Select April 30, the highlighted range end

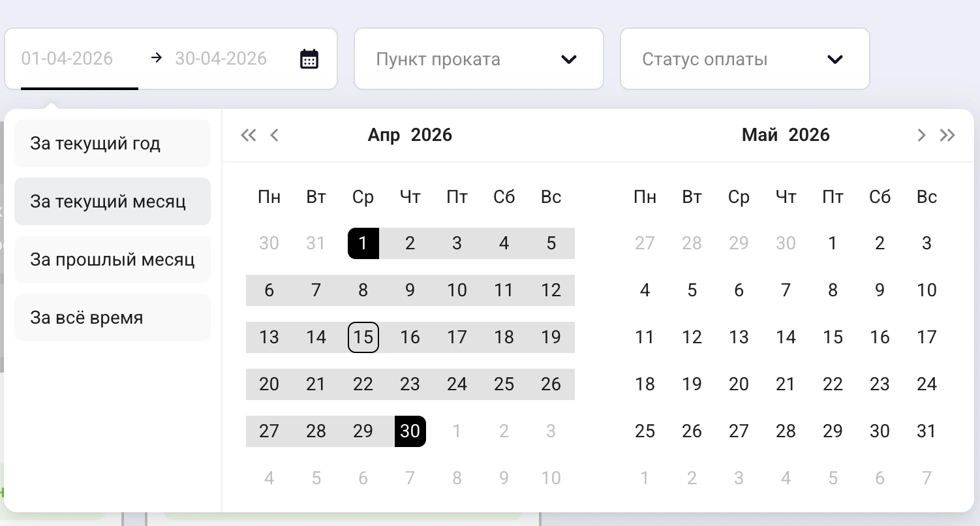tap(410, 431)
